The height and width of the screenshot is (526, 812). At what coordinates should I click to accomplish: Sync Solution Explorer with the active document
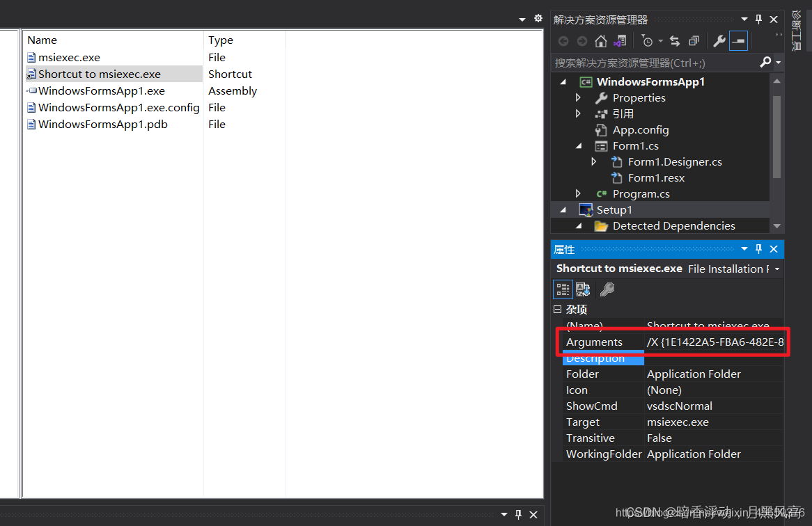click(x=675, y=41)
